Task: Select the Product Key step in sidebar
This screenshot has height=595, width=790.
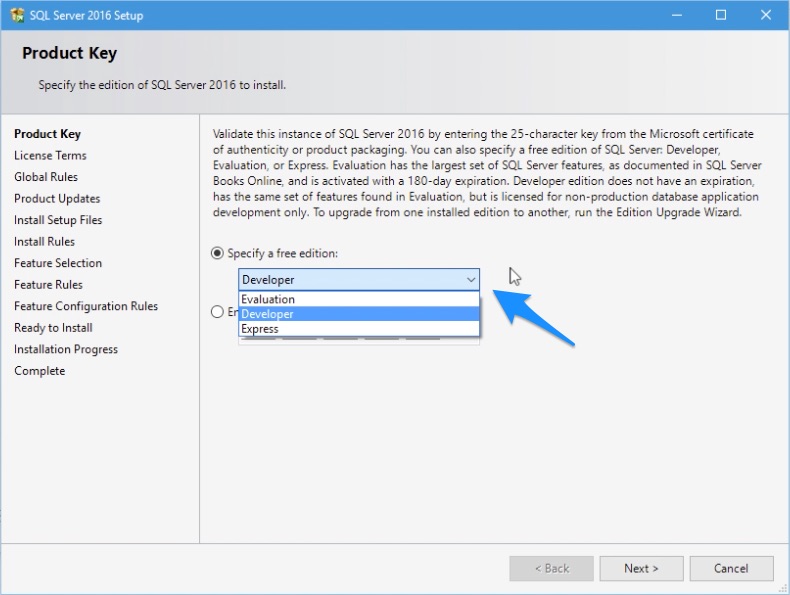Action: [x=47, y=134]
